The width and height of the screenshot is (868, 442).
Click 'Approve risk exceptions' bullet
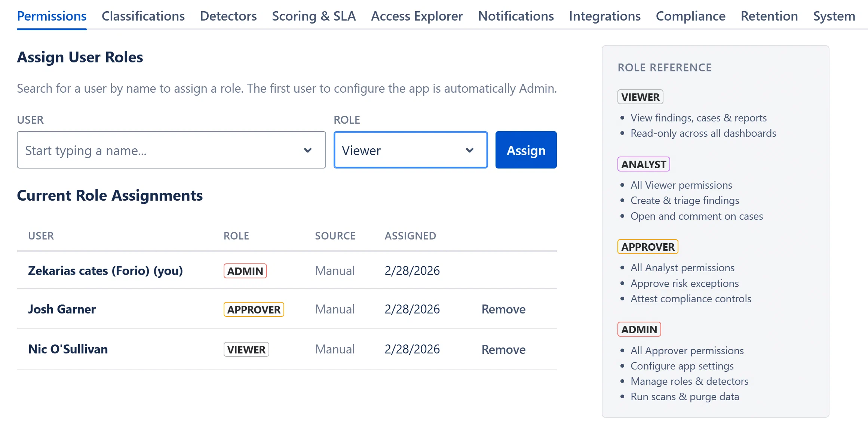tap(684, 283)
